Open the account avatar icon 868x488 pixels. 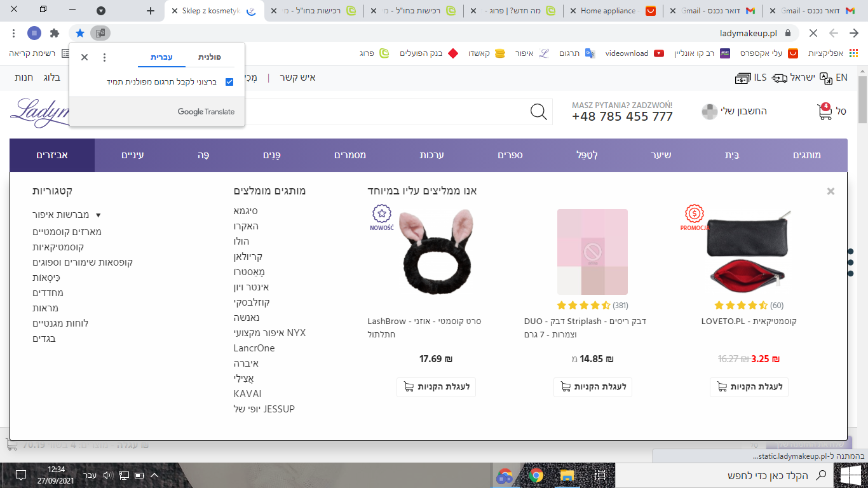(709, 112)
